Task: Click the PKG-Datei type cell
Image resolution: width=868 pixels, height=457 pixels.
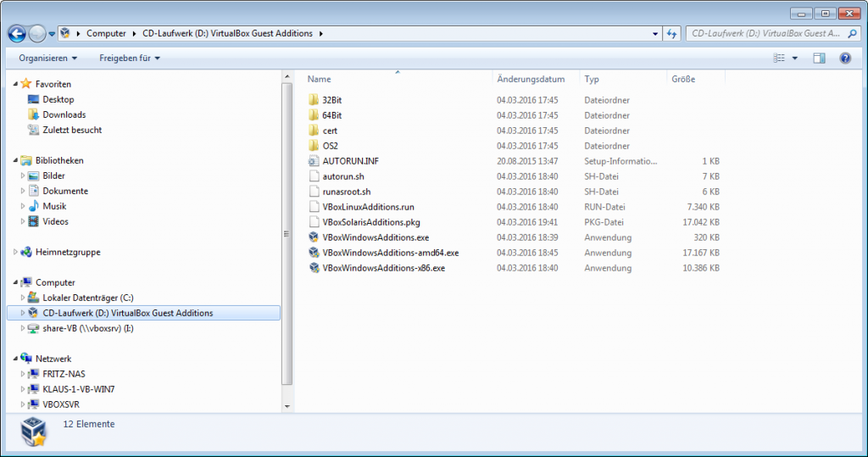Action: (604, 222)
